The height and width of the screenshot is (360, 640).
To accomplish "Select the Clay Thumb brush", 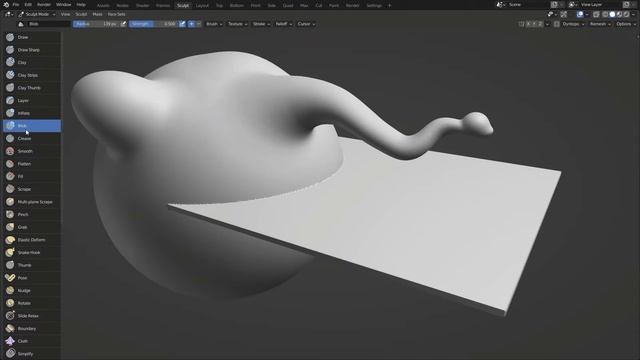I will tap(32, 88).
